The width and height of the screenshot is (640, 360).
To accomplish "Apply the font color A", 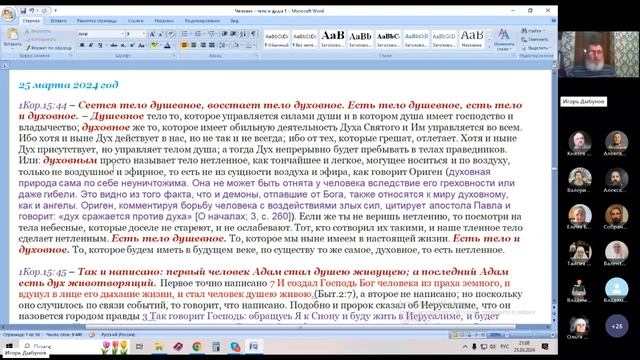I will coord(167,45).
